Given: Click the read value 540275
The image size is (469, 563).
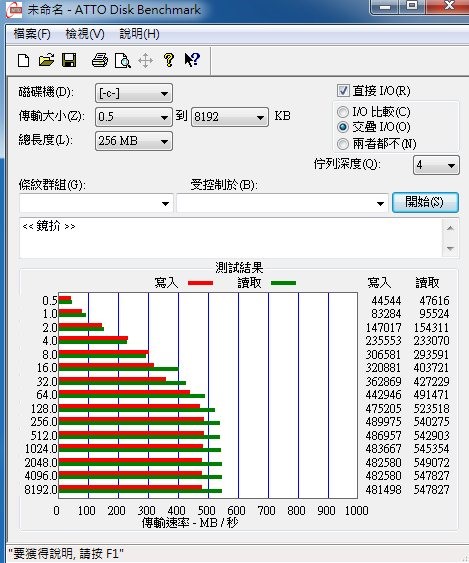Looking at the screenshot, I should (431, 422).
